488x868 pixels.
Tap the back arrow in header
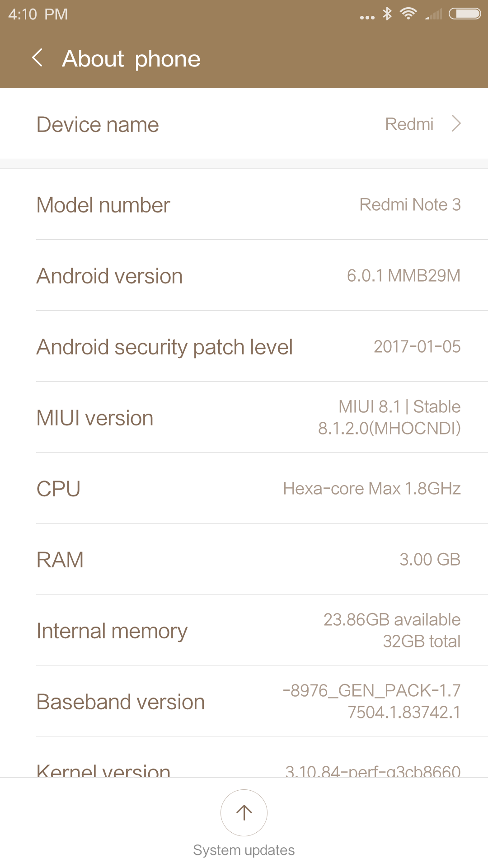38,58
